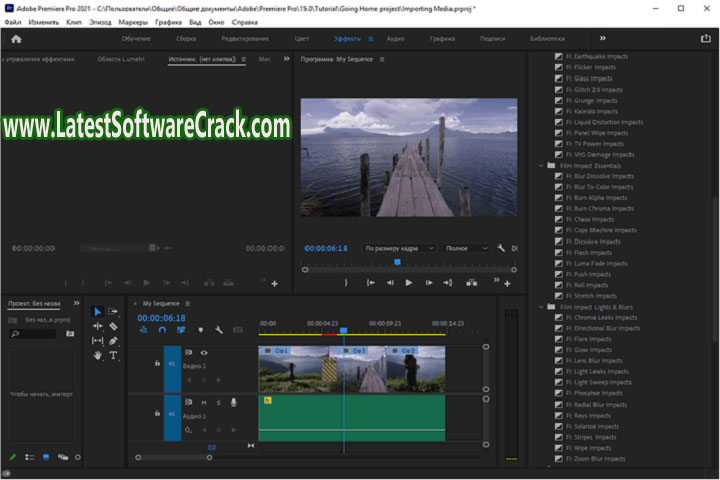Pick the Pen tool
Screen dimensions: 720x480
coord(113,341)
